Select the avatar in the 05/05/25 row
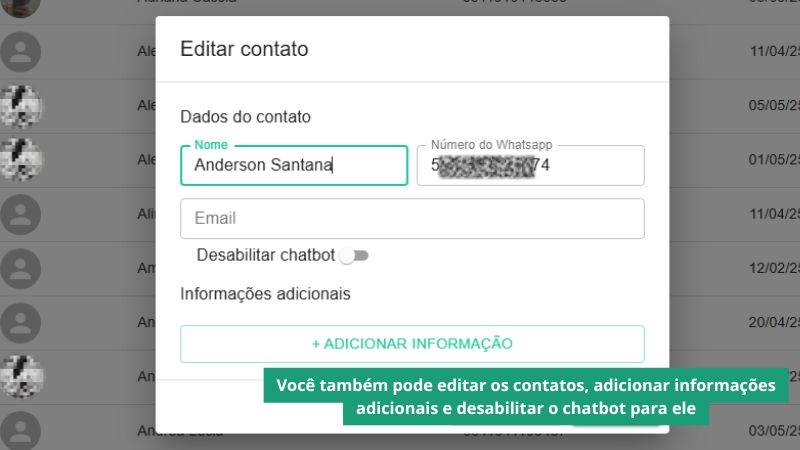800x450 pixels. 21,106
